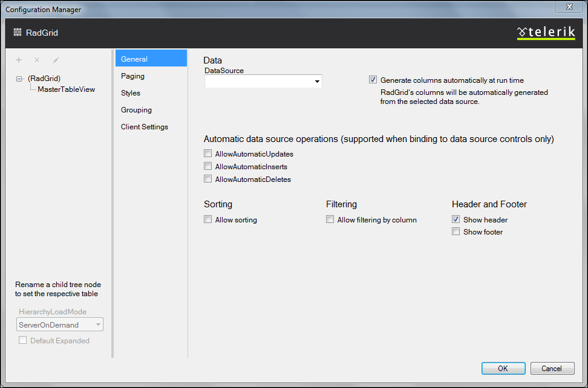The height and width of the screenshot is (388, 588).
Task: Collapse the (RadGrid) tree node
Action: [x=19, y=79]
